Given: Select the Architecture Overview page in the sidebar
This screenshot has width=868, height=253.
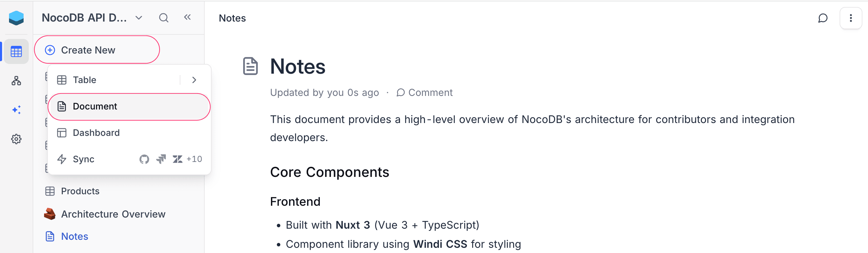Looking at the screenshot, I should point(113,214).
